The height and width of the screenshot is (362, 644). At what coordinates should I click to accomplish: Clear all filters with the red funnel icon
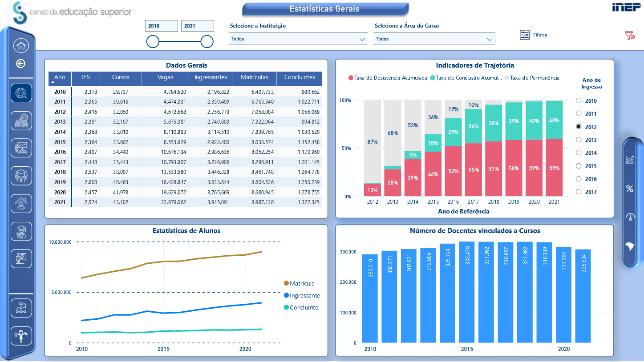click(629, 36)
